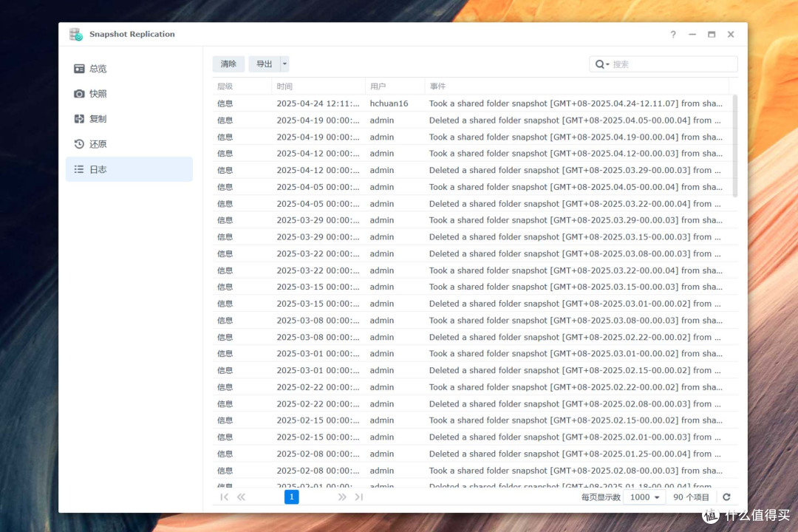Sort by the 层级 level column header

click(x=242, y=86)
